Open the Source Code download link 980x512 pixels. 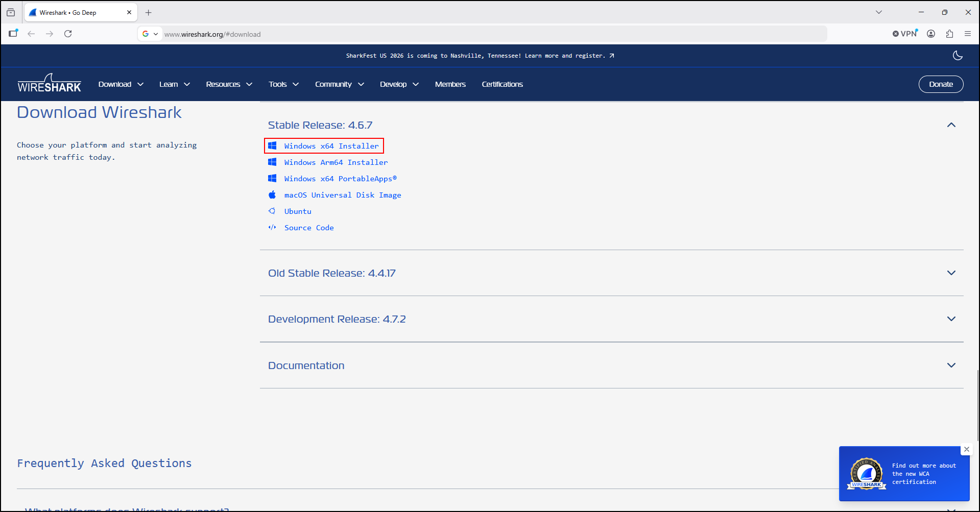[309, 228]
